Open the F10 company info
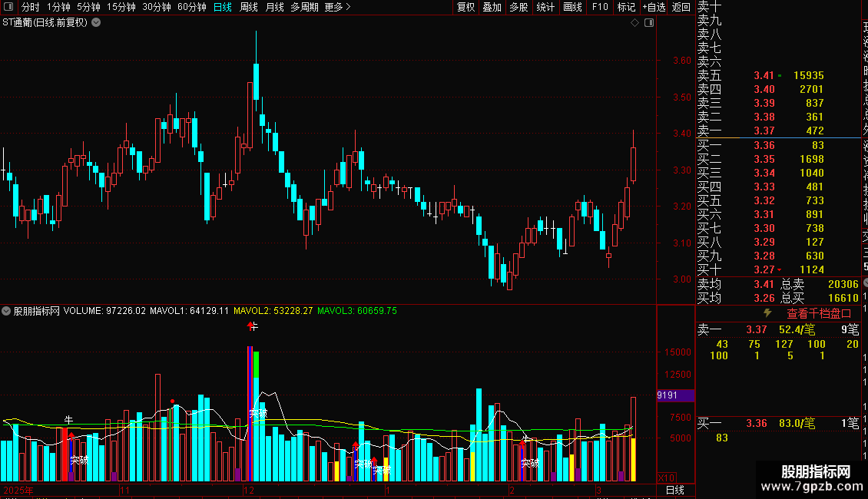Screen dimensions: 868x499 600,7
